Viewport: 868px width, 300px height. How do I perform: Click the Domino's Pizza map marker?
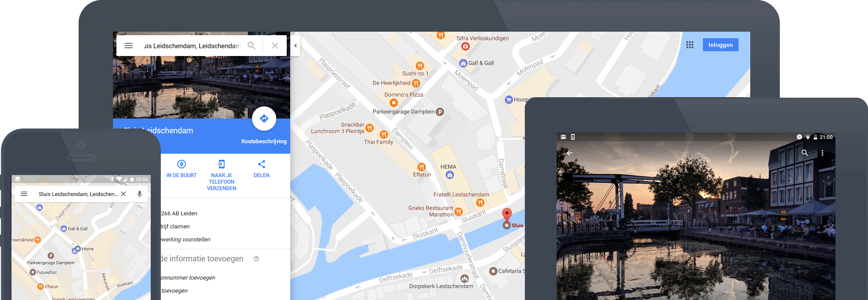tap(394, 103)
